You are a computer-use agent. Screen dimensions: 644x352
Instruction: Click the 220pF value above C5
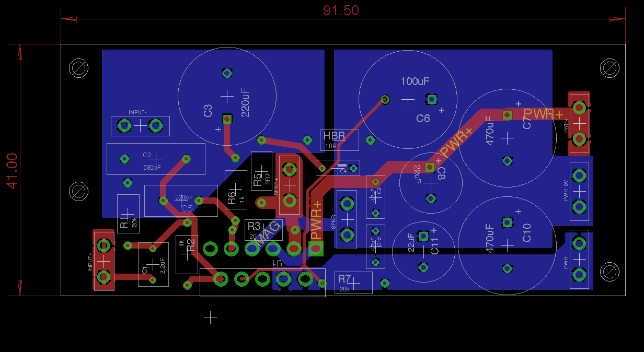[x=183, y=197]
